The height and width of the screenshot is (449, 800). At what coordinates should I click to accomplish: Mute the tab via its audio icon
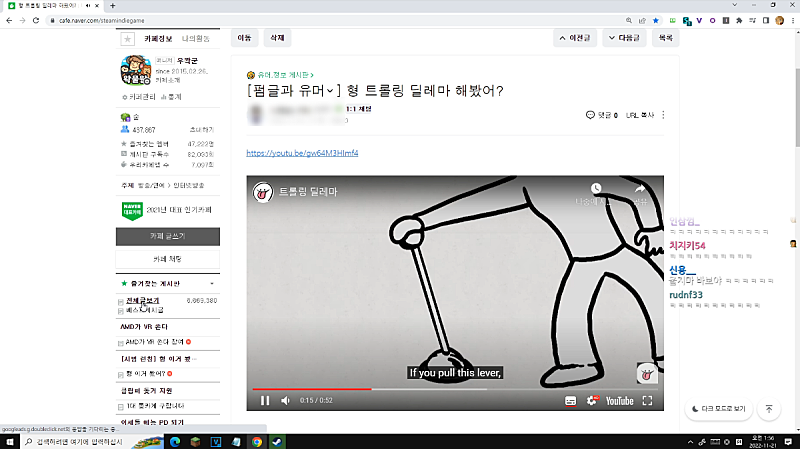[x=88, y=6]
